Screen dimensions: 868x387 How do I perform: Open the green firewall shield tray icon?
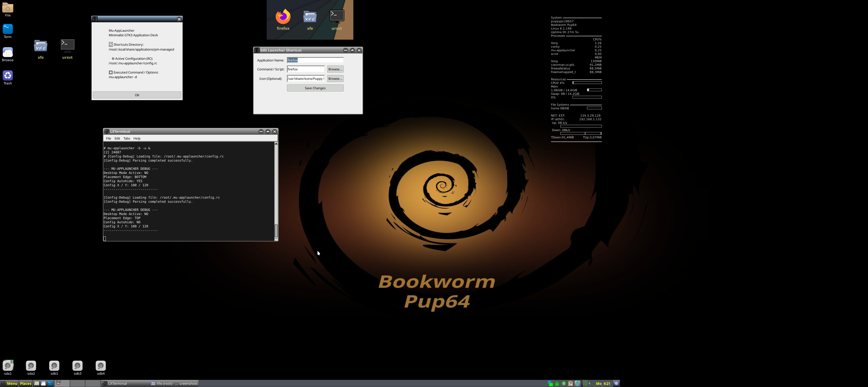pyautogui.click(x=564, y=383)
